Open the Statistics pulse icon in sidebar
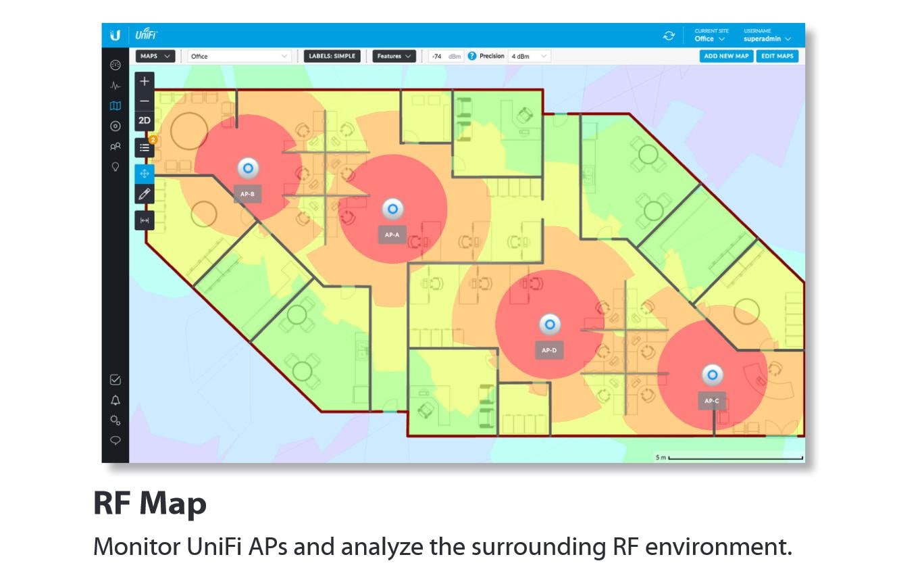Viewport: 924px width, 582px height. [115, 86]
